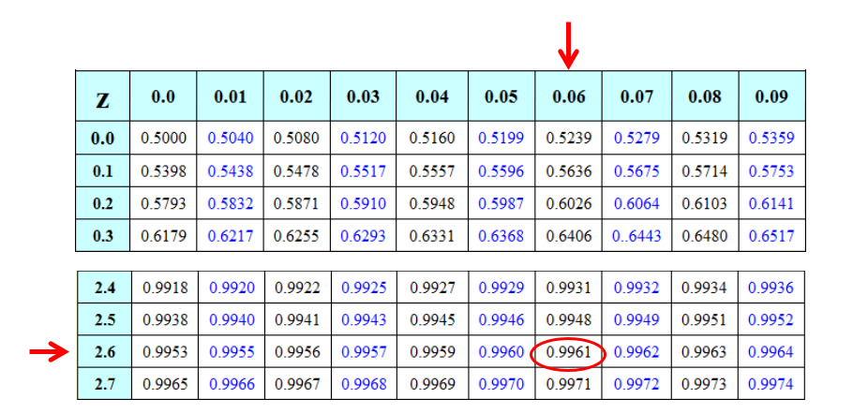Select the blue value 0.6517

[771, 235]
